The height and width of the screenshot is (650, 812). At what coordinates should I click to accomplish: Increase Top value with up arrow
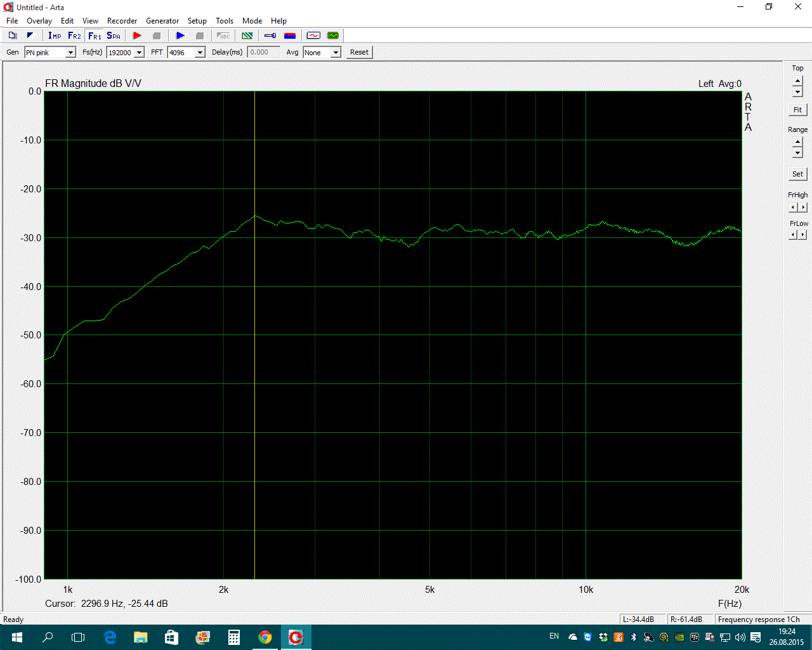coord(797,81)
